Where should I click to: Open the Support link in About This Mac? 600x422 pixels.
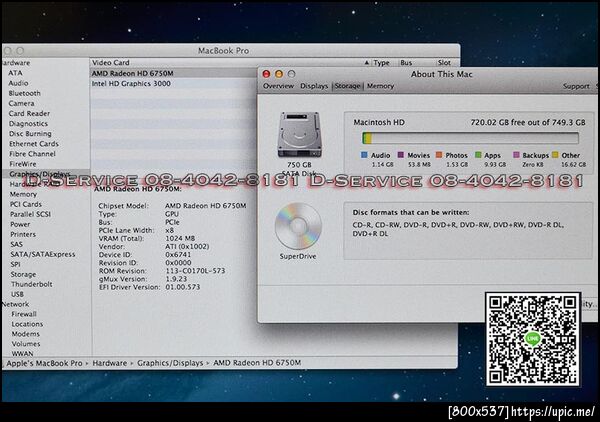point(576,86)
